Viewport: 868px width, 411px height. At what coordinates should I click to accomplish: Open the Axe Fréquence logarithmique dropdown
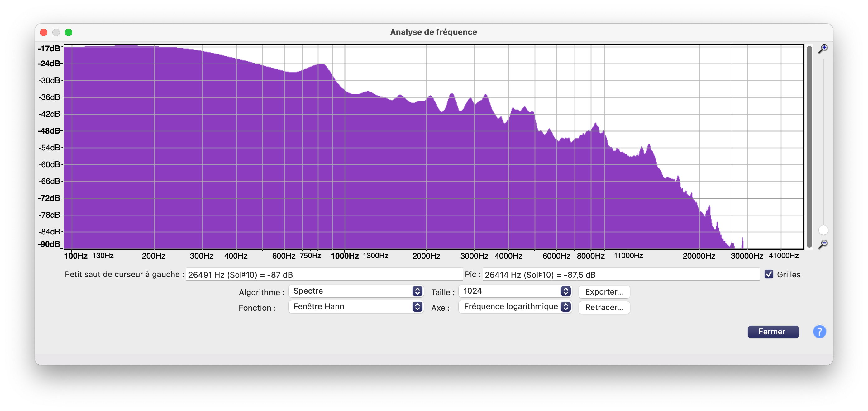tap(515, 306)
